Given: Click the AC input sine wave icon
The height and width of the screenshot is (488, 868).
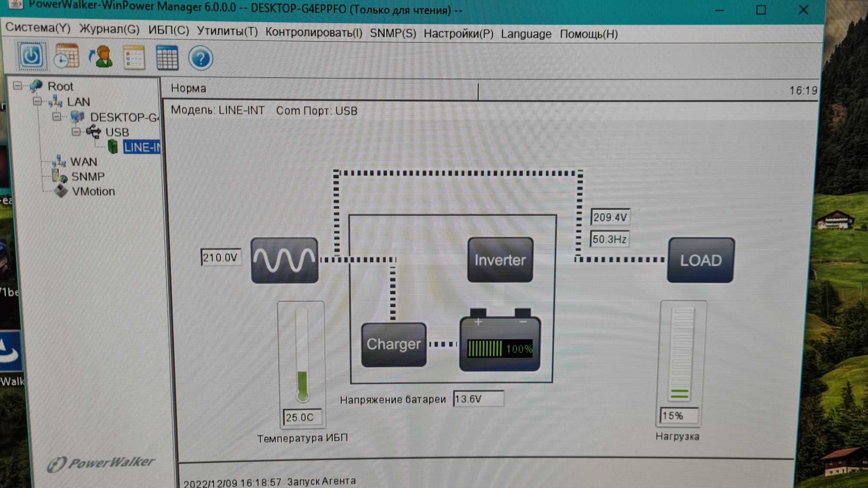Looking at the screenshot, I should coord(285,260).
